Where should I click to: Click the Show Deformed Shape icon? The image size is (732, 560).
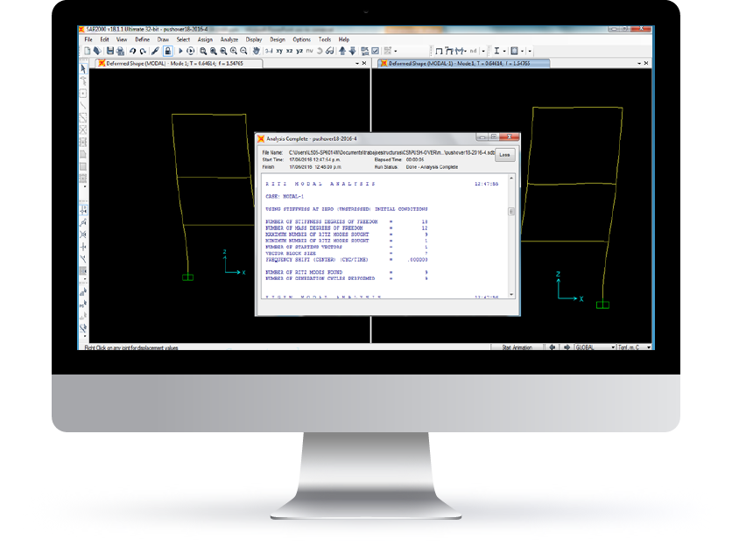449,51
